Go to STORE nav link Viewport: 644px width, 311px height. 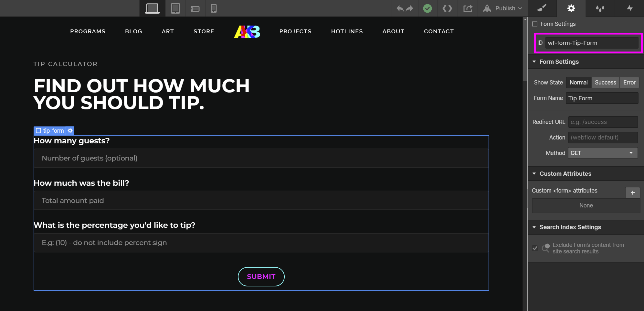[204, 31]
